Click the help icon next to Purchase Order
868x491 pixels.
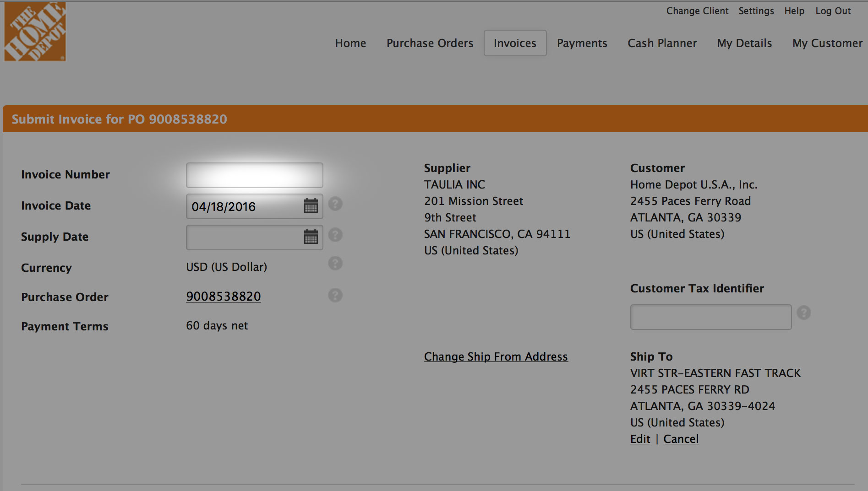(335, 296)
